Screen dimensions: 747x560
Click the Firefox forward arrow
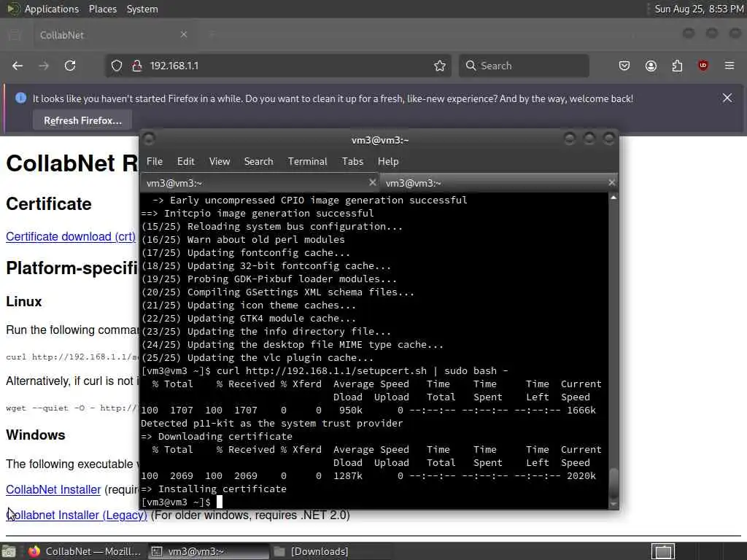coord(44,66)
